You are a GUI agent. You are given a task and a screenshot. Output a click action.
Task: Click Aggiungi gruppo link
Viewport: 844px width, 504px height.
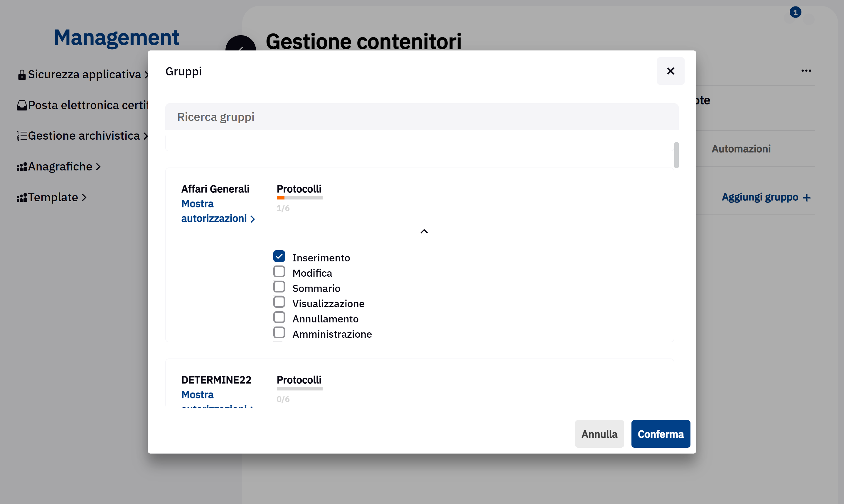(x=766, y=197)
